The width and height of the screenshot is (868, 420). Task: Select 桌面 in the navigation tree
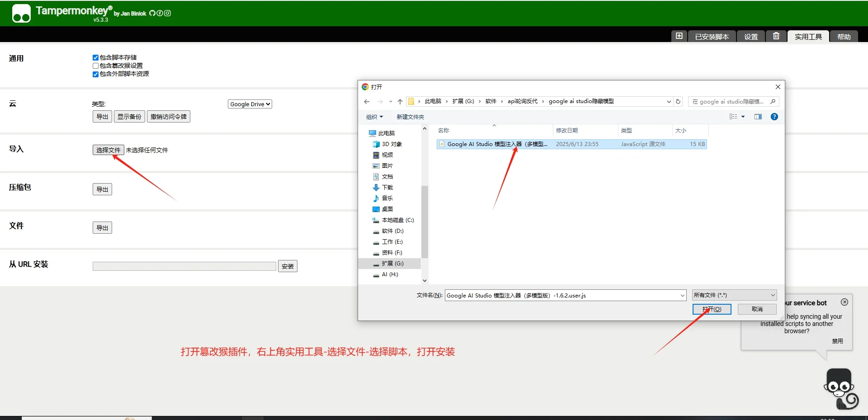383,209
